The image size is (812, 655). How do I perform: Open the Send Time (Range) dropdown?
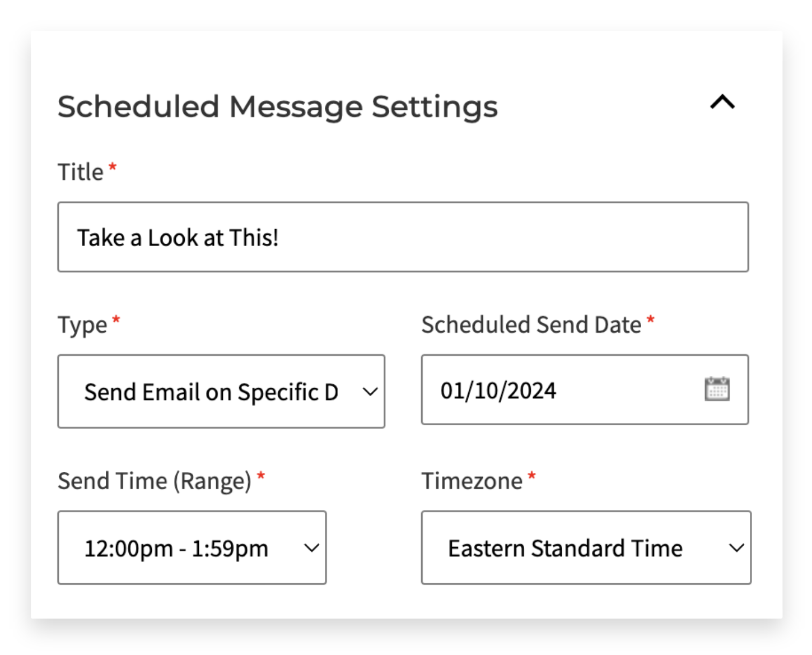click(192, 547)
